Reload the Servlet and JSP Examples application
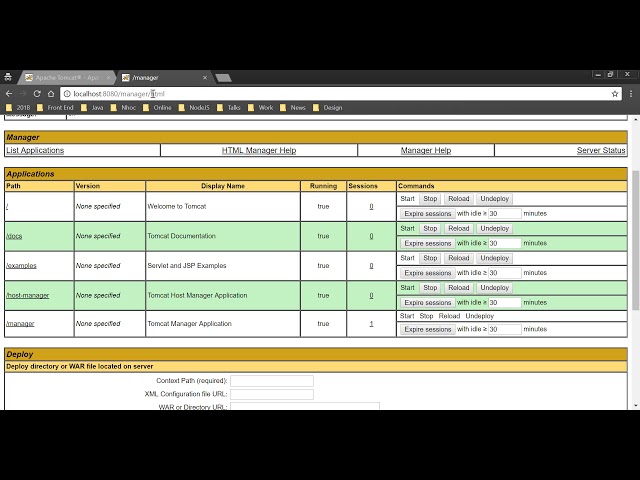Screen dimensions: 640x480 click(x=459, y=258)
